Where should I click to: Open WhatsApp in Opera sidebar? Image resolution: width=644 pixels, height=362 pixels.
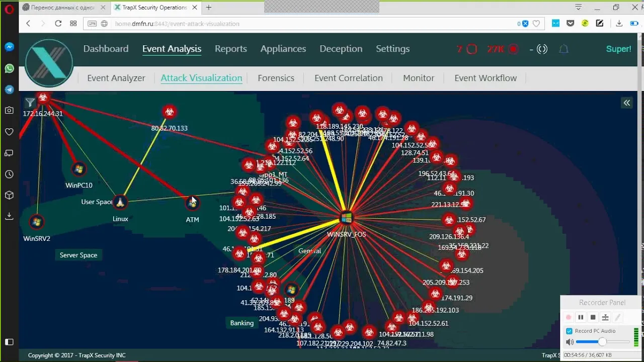point(9,68)
